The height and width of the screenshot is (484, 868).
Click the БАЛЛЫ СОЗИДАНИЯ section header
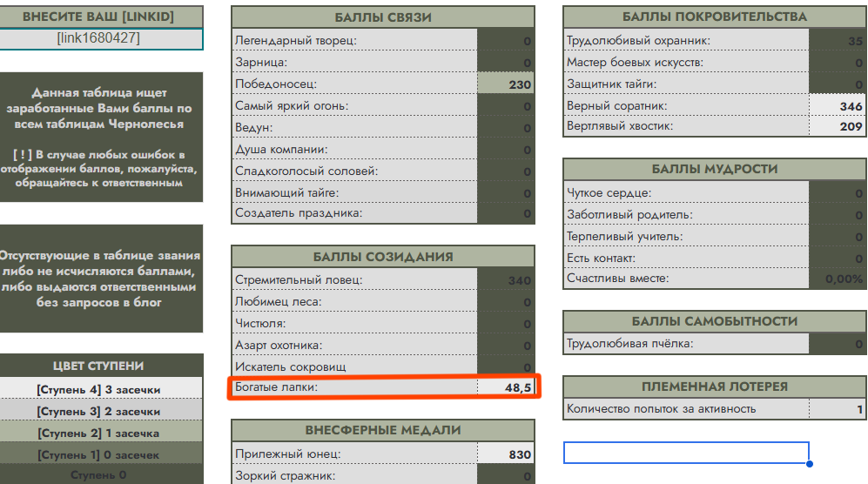[x=383, y=257]
